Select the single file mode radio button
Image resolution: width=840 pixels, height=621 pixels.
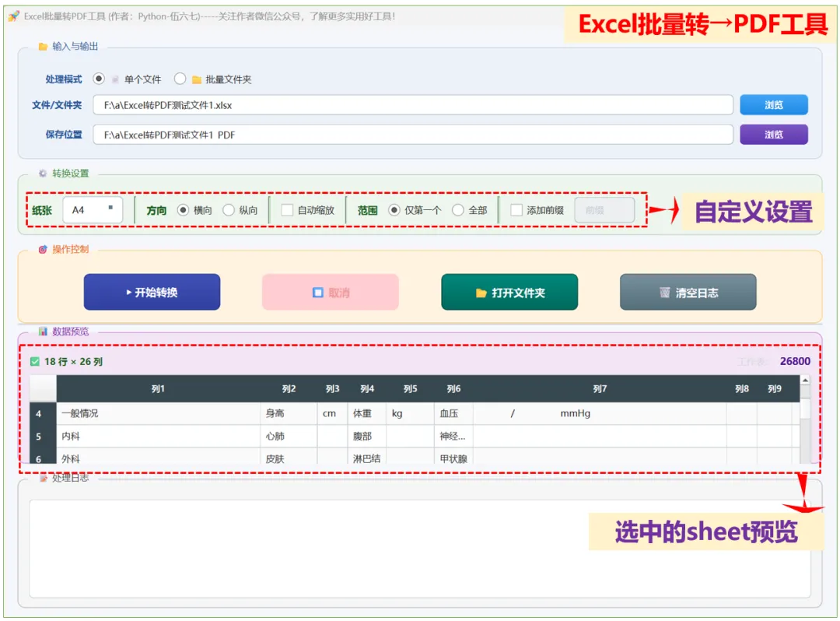[99, 79]
